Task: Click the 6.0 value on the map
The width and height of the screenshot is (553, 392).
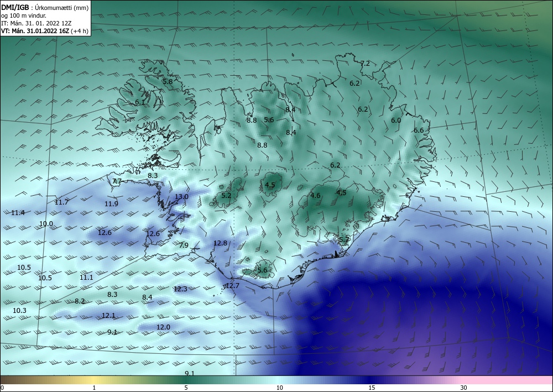Action: click(x=396, y=120)
